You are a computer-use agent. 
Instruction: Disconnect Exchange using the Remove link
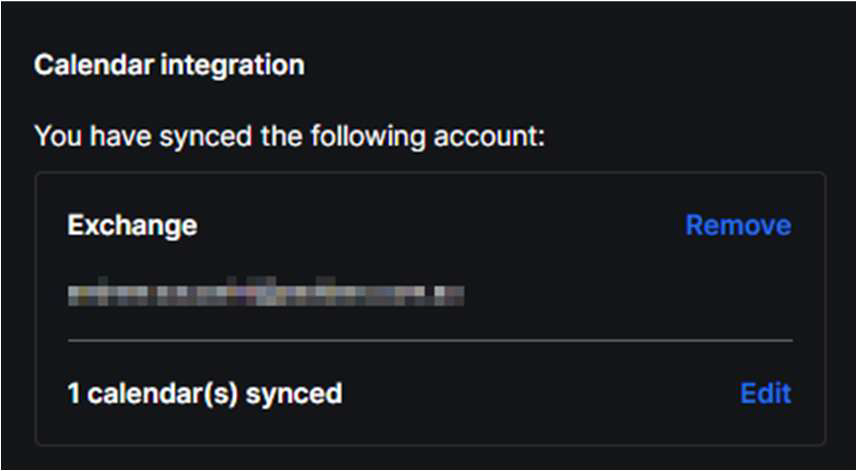point(737,226)
